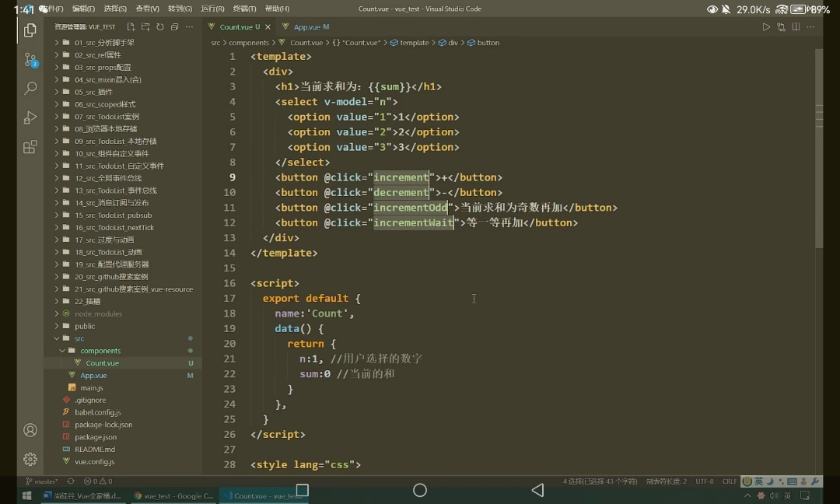Open the 运行(R) Run menu
Image resolution: width=840 pixels, height=504 pixels.
click(x=212, y=9)
